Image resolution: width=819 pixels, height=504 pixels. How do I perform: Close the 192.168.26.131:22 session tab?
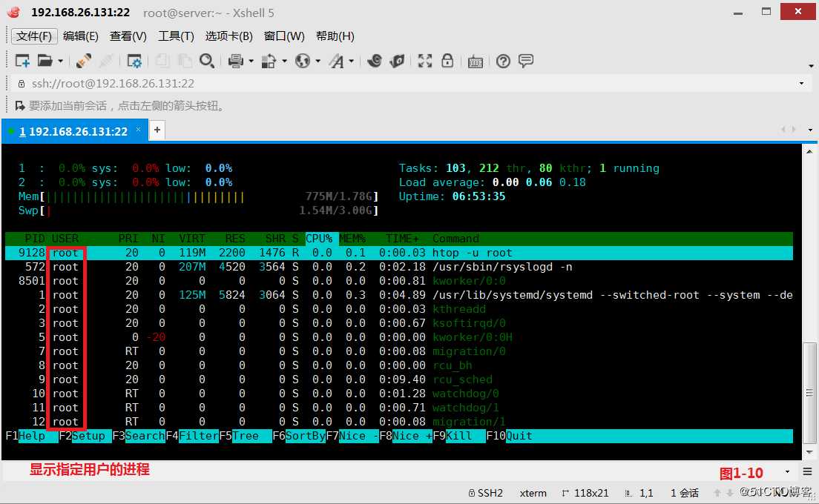coord(139,129)
